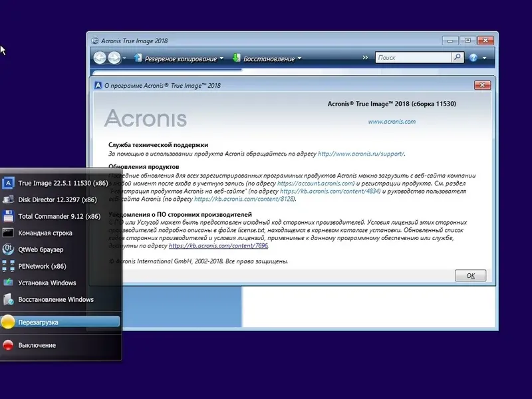Click the chevron overflow arrows in the toolbar
This screenshot has height=399, width=532.
pyautogui.click(x=365, y=58)
